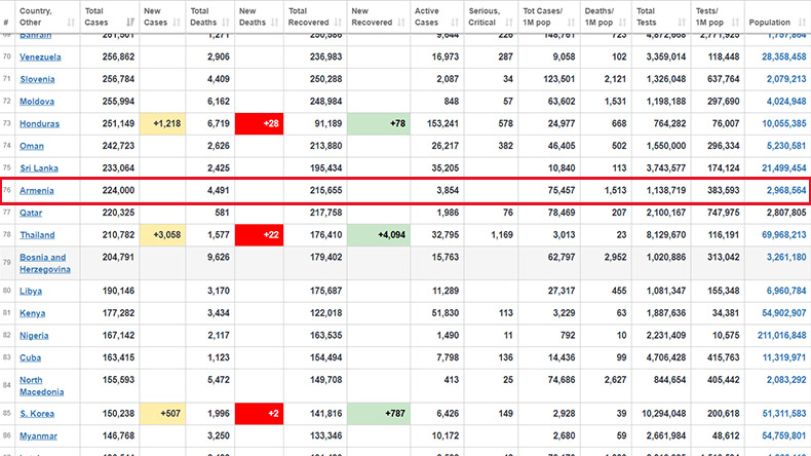Sort by Total Tests column arrows
811x456 pixels.
point(682,22)
